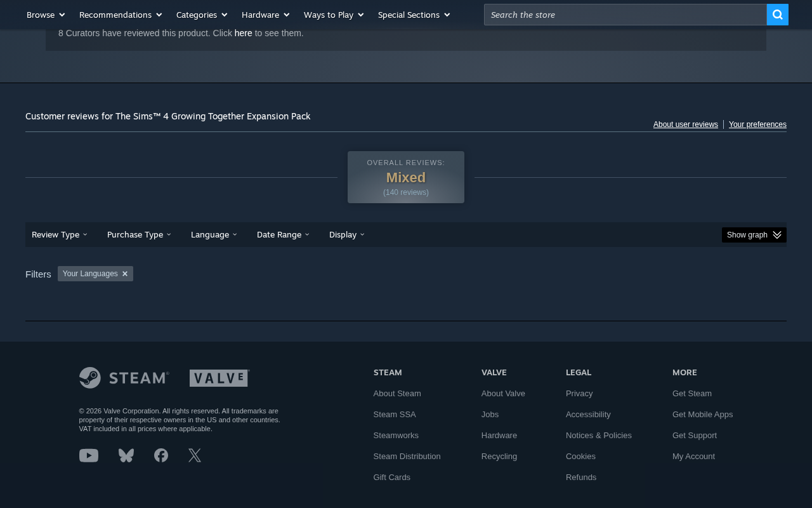Open Get Support footer link
The width and height of the screenshot is (812, 508).
tap(695, 436)
